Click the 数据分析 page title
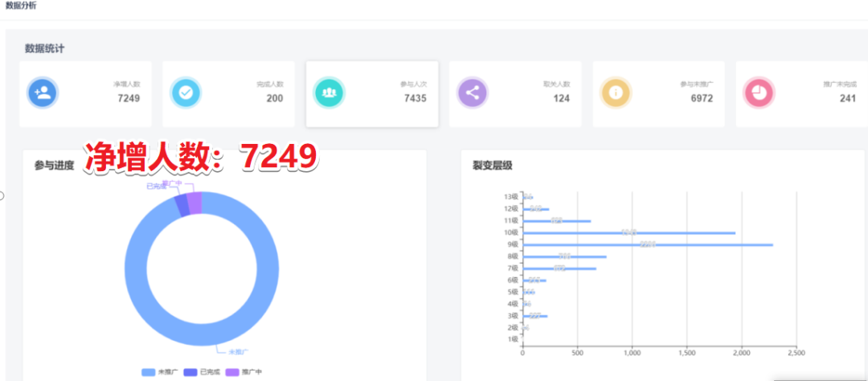Screen dimensions: 868x381 pyautogui.click(x=21, y=6)
